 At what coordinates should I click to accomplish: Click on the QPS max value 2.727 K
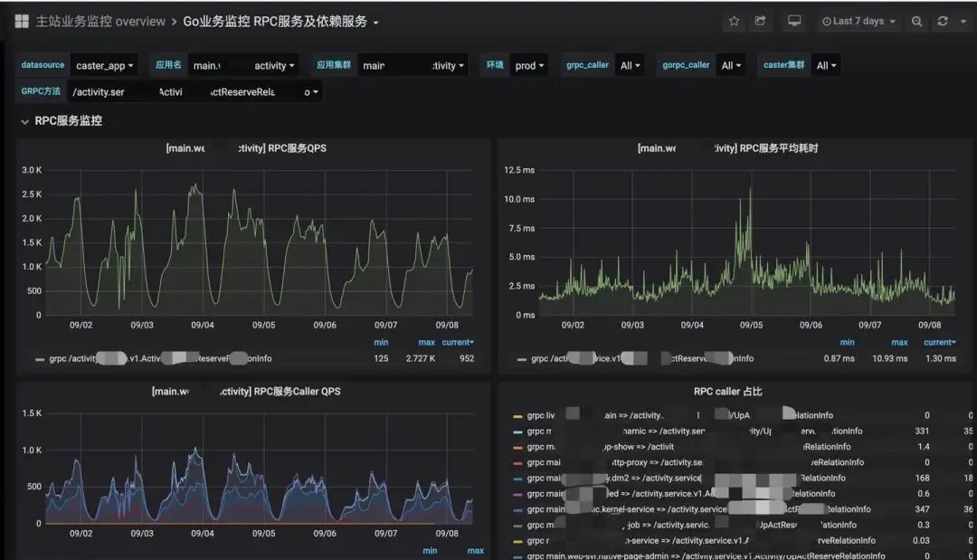pyautogui.click(x=421, y=359)
